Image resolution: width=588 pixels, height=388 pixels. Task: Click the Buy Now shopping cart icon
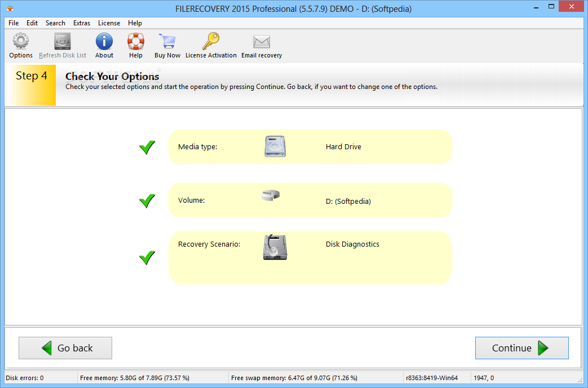coord(167,41)
